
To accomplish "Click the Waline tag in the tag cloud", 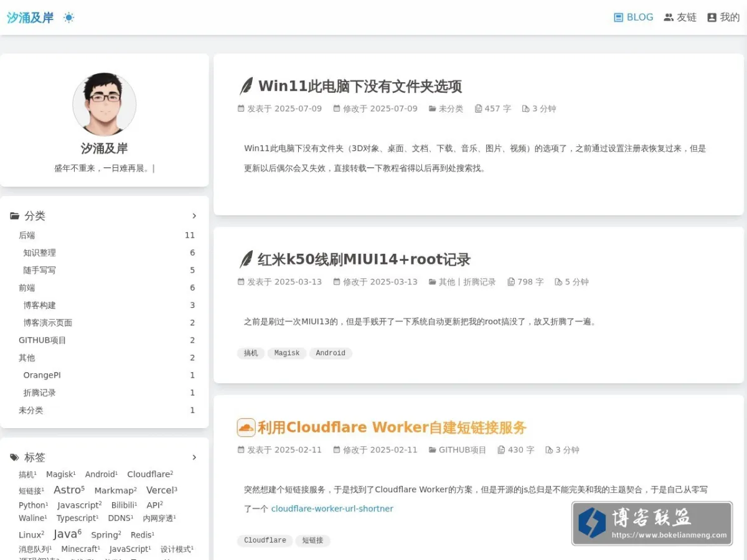I will click(33, 518).
